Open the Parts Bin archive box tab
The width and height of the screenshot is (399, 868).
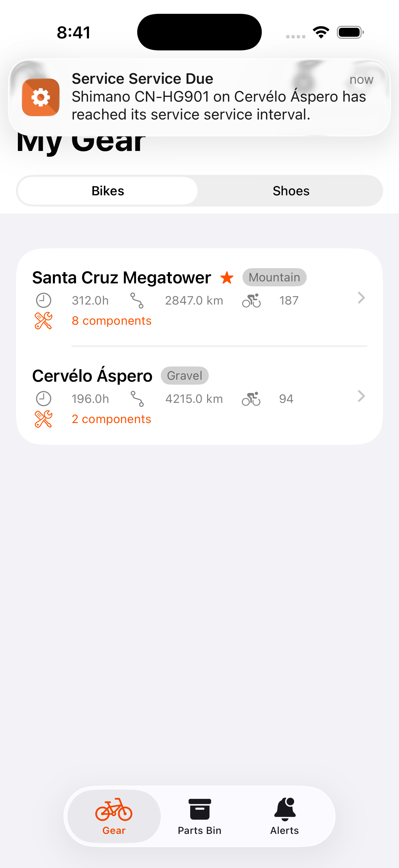tap(200, 816)
